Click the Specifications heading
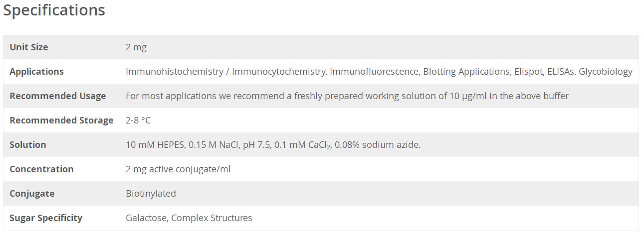 (x=54, y=10)
